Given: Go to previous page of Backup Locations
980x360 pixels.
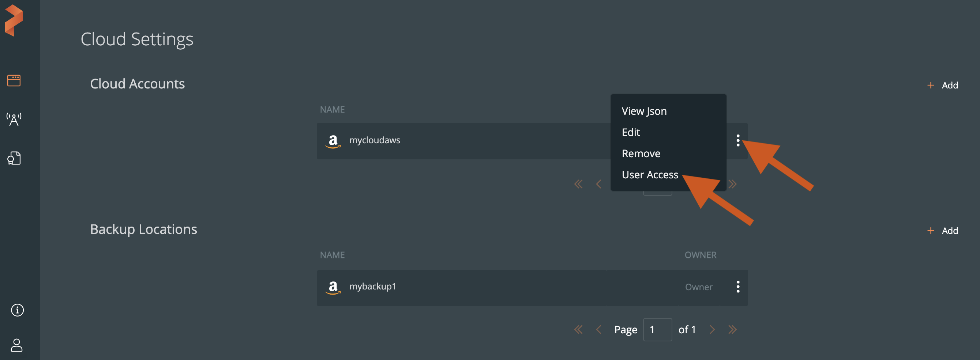Looking at the screenshot, I should click(x=598, y=330).
